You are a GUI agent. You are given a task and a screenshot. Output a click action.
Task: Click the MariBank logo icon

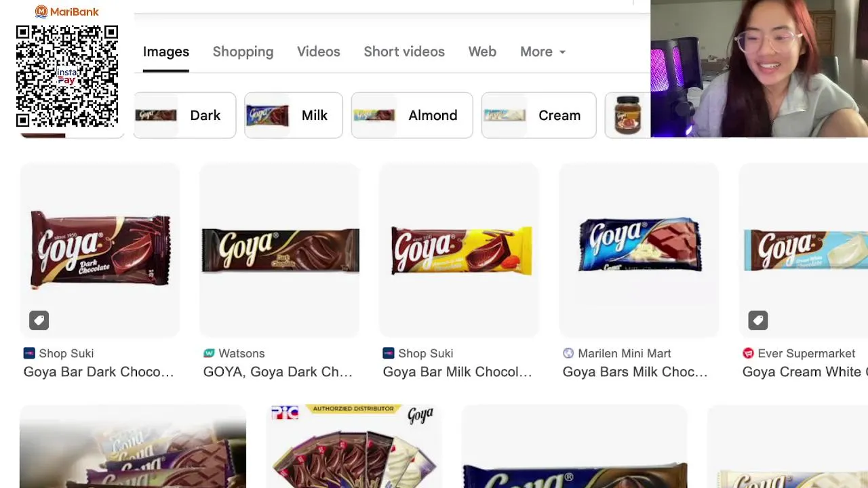(41, 12)
